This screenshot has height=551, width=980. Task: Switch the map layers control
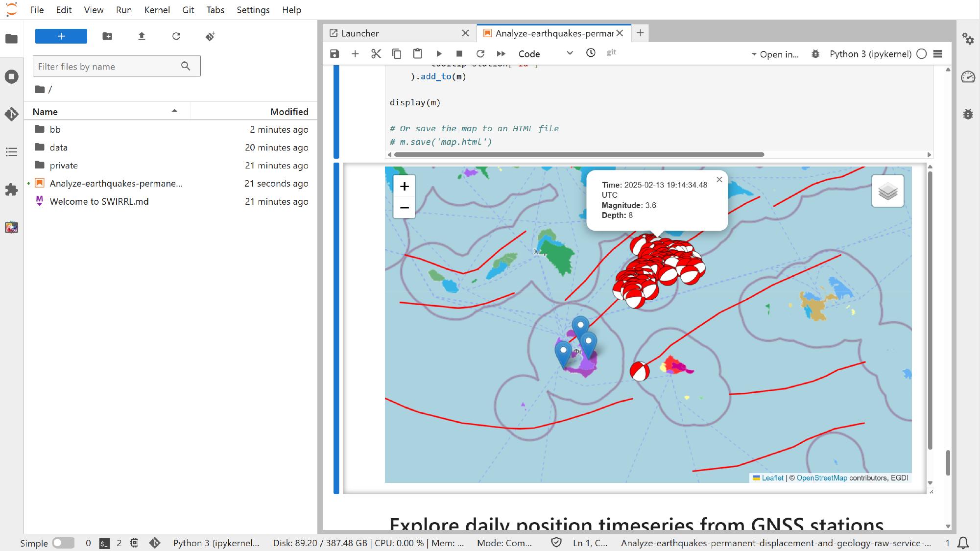coord(887,191)
